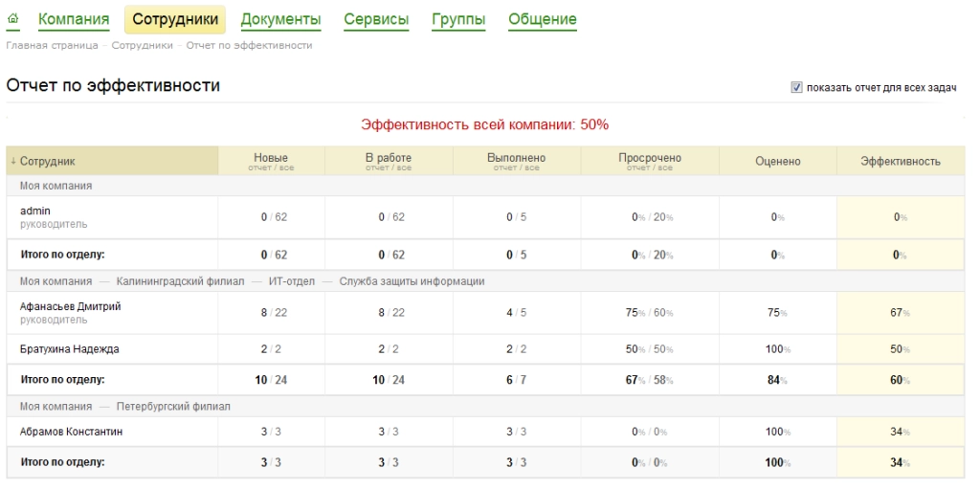Click the Оценено column header
Viewport: 980px width, 490px height.
pyautogui.click(x=777, y=162)
